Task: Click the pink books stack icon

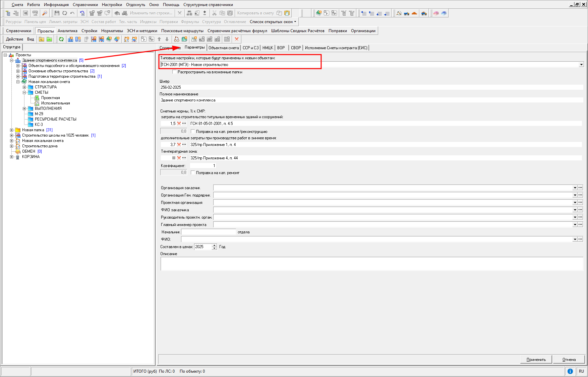Action: click(x=436, y=13)
